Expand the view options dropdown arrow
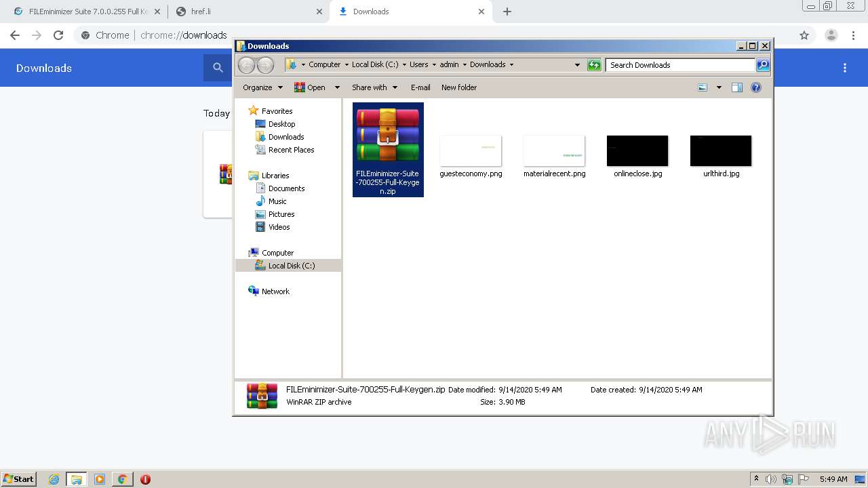This screenshot has width=868, height=488. 719,87
